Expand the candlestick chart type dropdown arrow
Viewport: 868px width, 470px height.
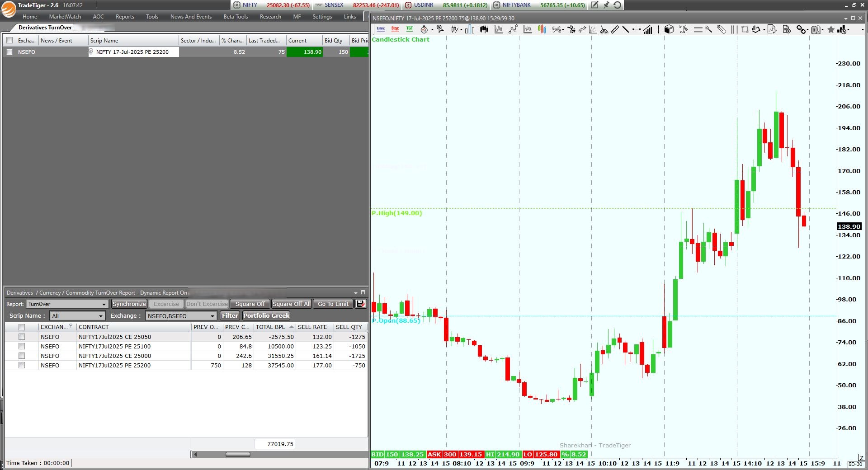click(461, 30)
